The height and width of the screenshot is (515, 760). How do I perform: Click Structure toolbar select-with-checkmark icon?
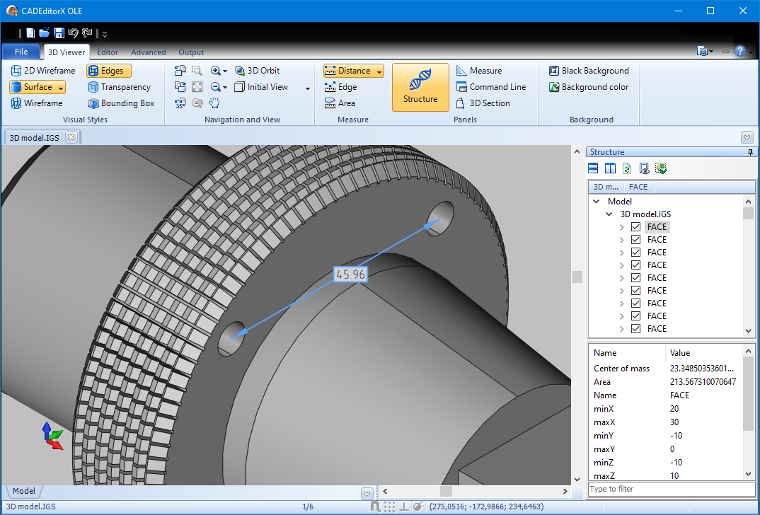tap(661, 168)
